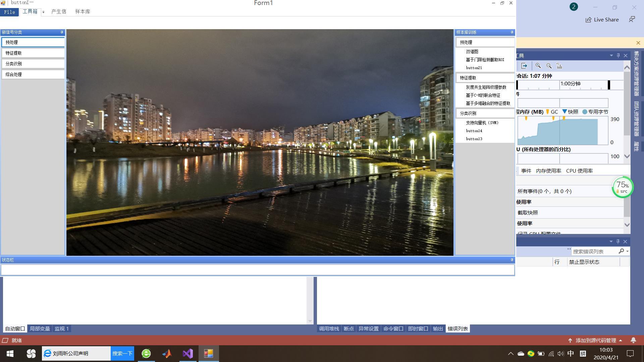
Task: Click diagnostic tools export session icon
Action: [x=524, y=66]
